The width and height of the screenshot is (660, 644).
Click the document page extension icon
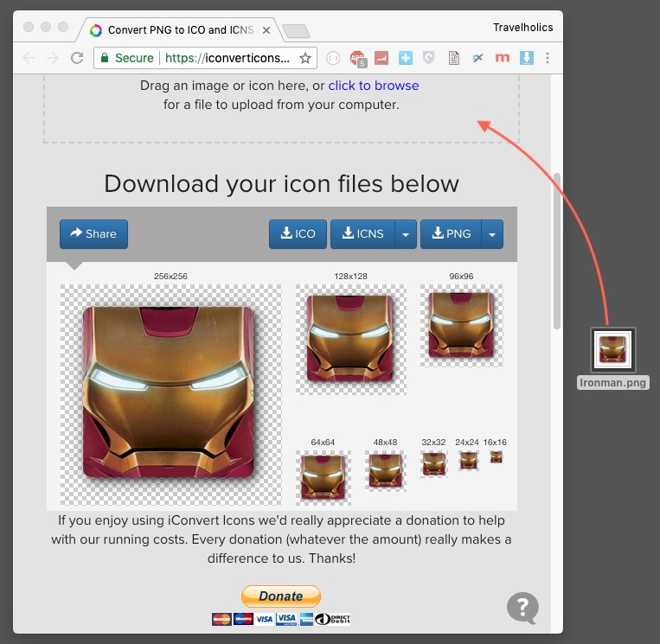(x=454, y=58)
